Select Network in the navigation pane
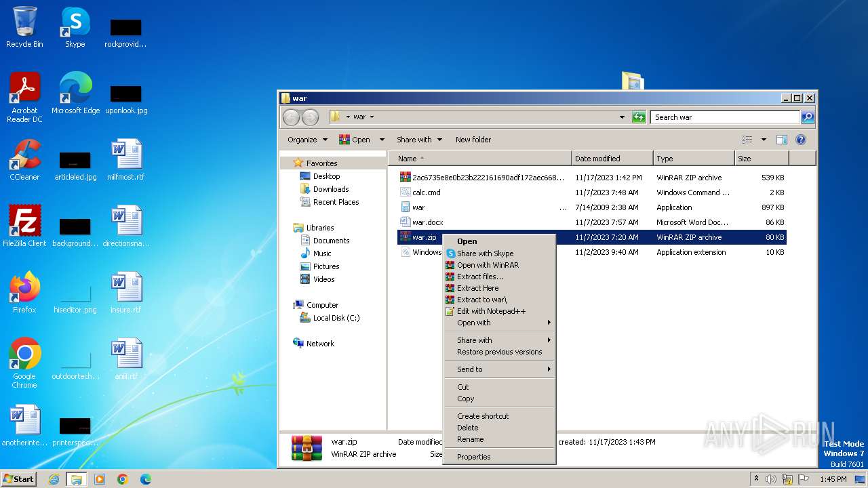Image resolution: width=868 pixels, height=488 pixels. coord(320,344)
